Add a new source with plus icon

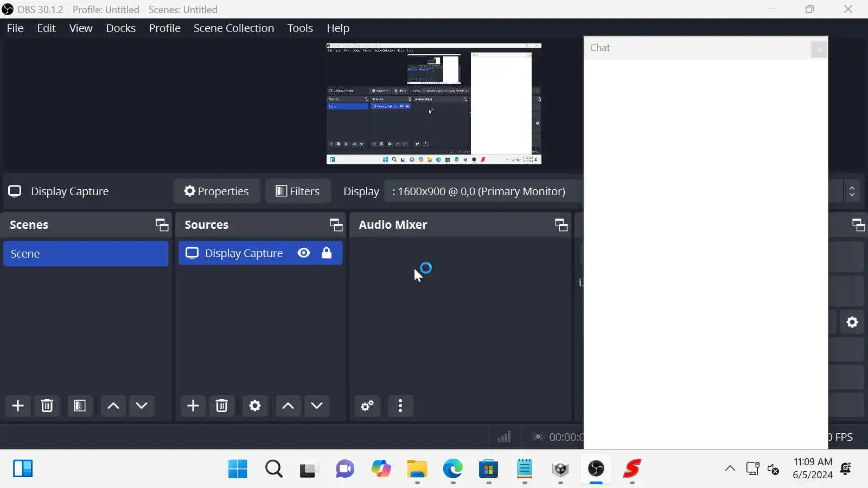193,406
